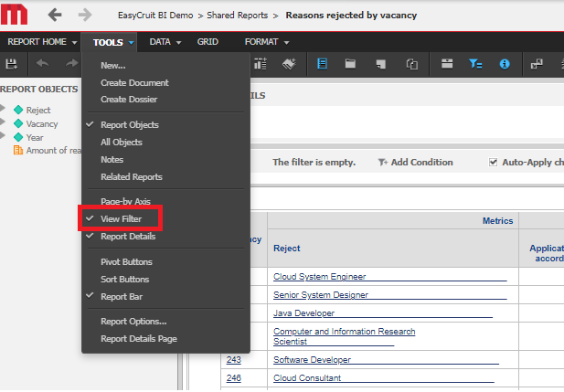
Task: Click the MicroStrategy logo icon
Action: [x=14, y=14]
